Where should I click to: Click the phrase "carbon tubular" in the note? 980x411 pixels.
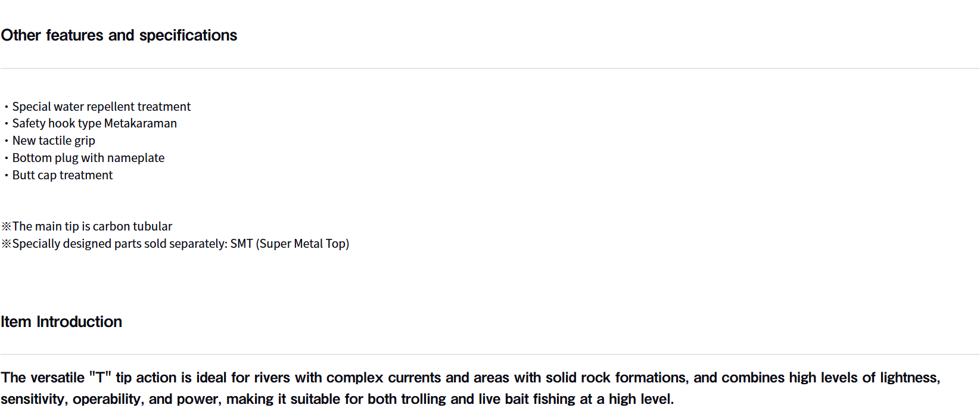132,226
